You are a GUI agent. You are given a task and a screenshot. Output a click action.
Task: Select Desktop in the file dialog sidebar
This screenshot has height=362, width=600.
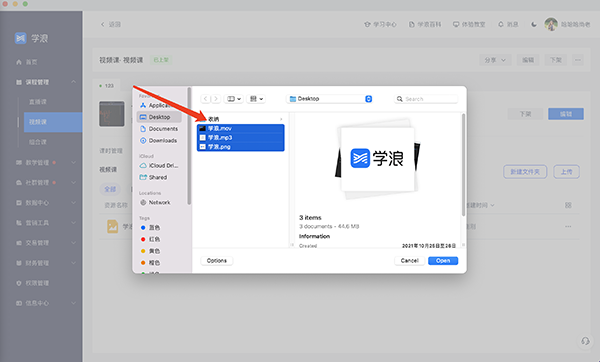[x=159, y=117]
